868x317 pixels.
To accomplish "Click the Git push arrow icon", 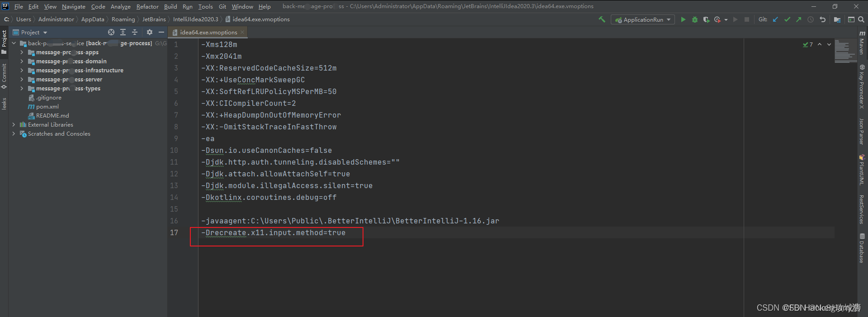I will [799, 19].
